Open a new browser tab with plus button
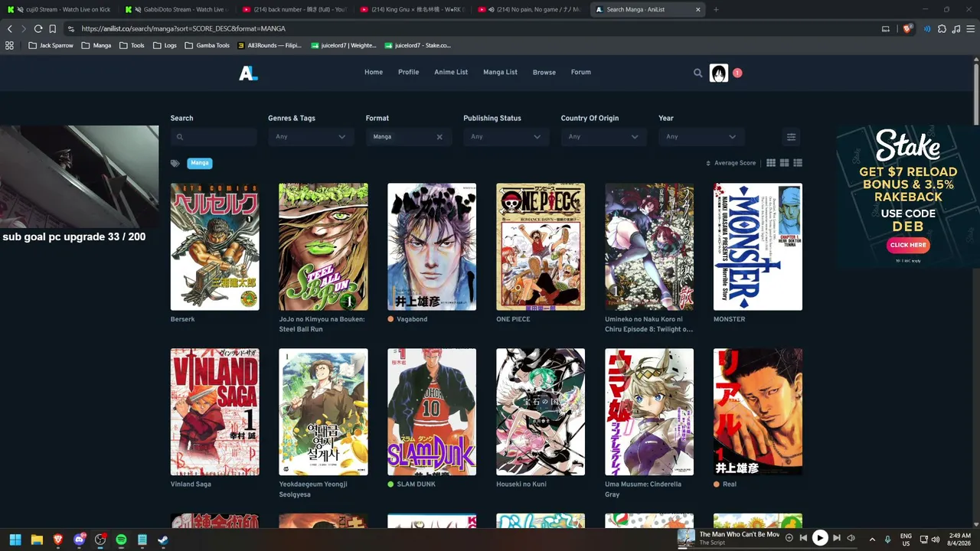980x551 pixels. tap(716, 10)
